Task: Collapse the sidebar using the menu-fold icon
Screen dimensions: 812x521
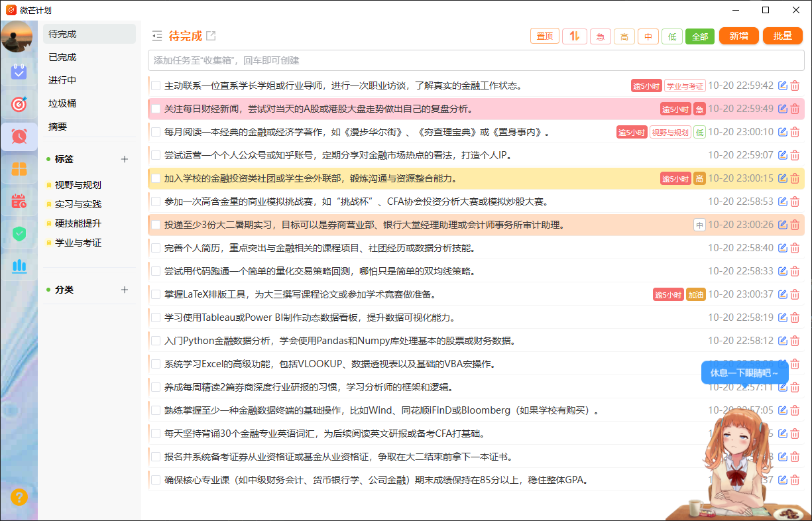Action: 157,36
